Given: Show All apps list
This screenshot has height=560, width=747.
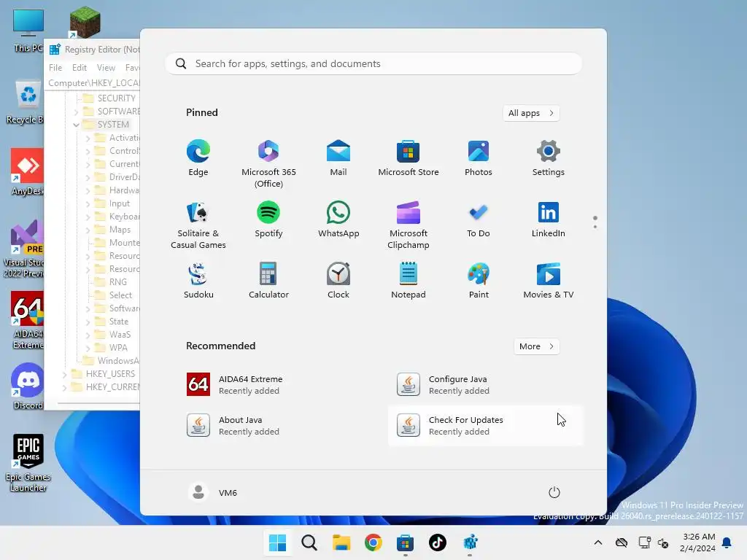Looking at the screenshot, I should 531,113.
